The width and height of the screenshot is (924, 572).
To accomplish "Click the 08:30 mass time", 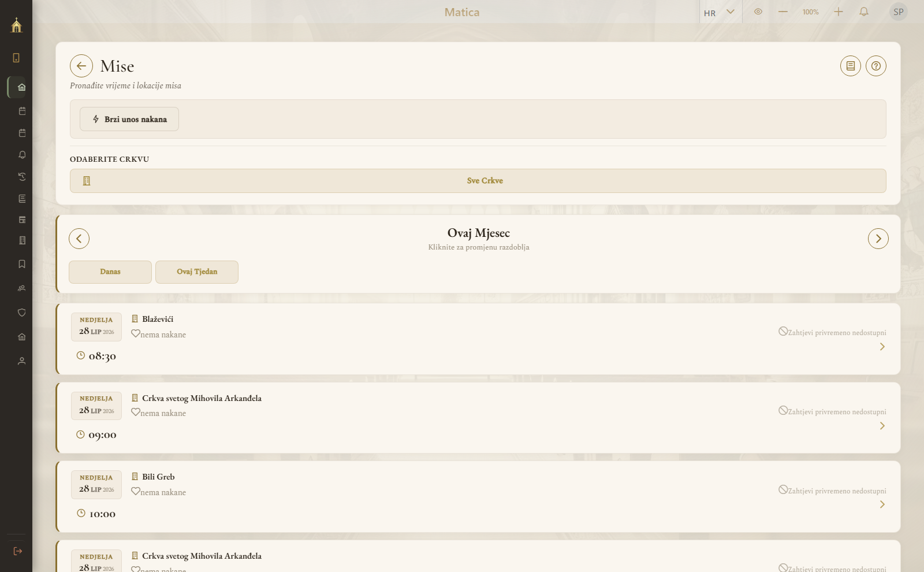I will 102,356.
